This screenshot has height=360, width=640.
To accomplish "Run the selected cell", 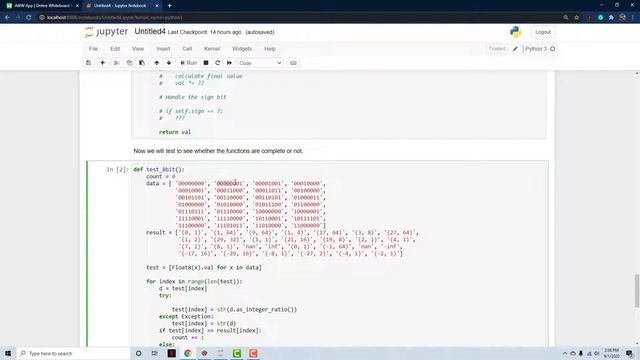I will 189,63.
